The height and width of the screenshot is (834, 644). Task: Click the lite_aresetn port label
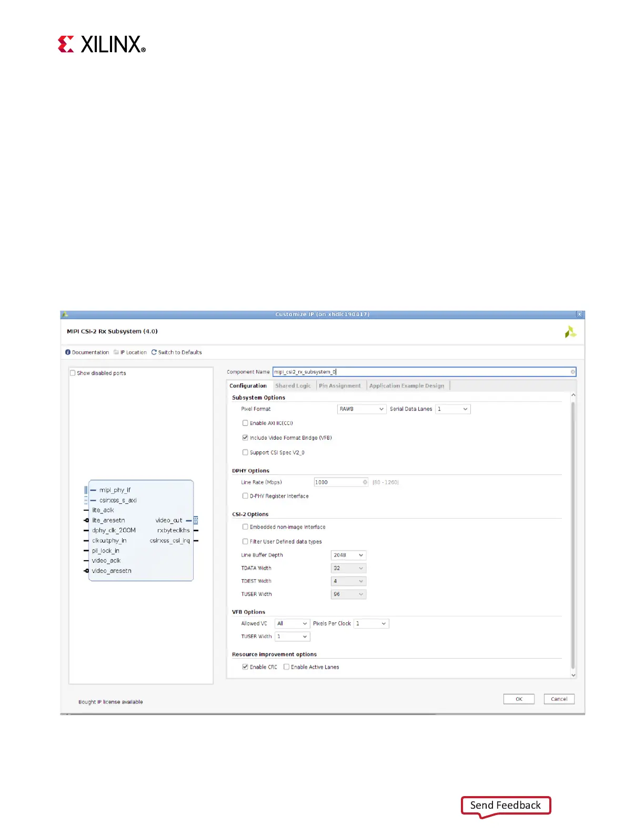[x=108, y=520]
